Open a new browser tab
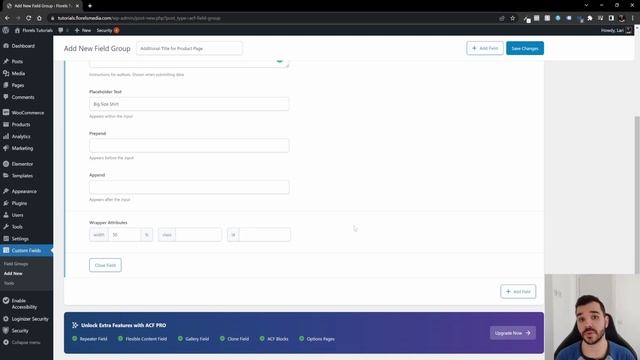Screen dimensions: 640x360 [90, 6]
